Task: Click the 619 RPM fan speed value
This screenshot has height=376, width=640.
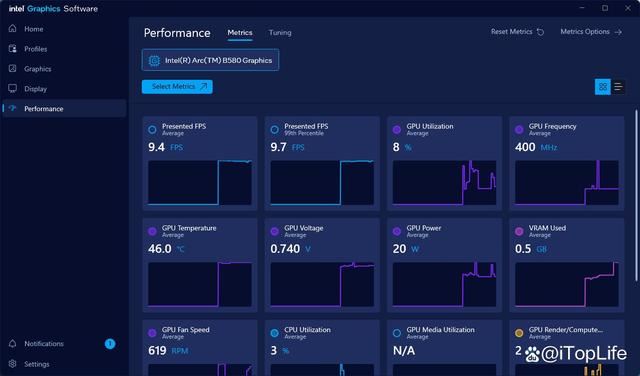Action: click(168, 350)
